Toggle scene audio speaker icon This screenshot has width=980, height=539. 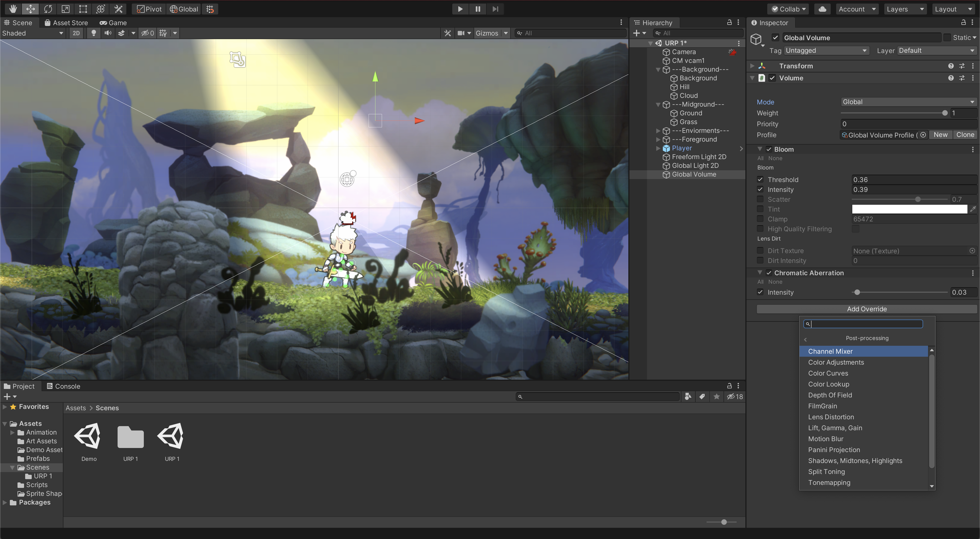(x=108, y=33)
